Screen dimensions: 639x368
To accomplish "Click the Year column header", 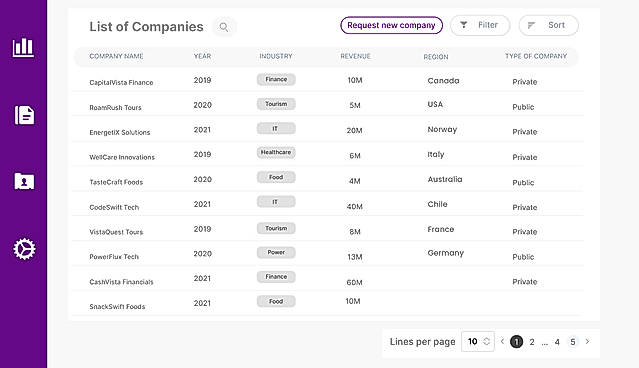I will point(203,56).
